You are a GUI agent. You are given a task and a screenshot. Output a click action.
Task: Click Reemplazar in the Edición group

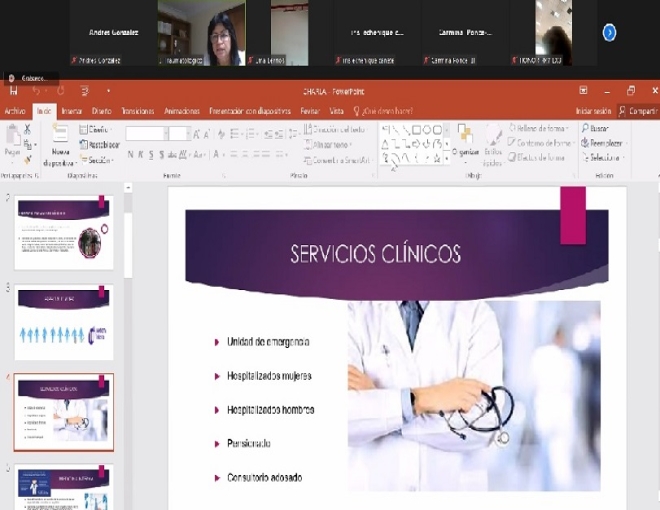(603, 143)
